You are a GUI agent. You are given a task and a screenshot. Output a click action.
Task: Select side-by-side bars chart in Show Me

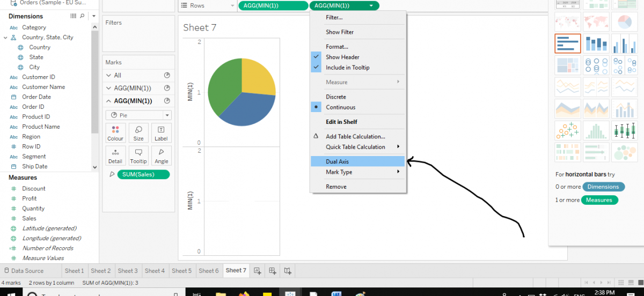(x=624, y=43)
